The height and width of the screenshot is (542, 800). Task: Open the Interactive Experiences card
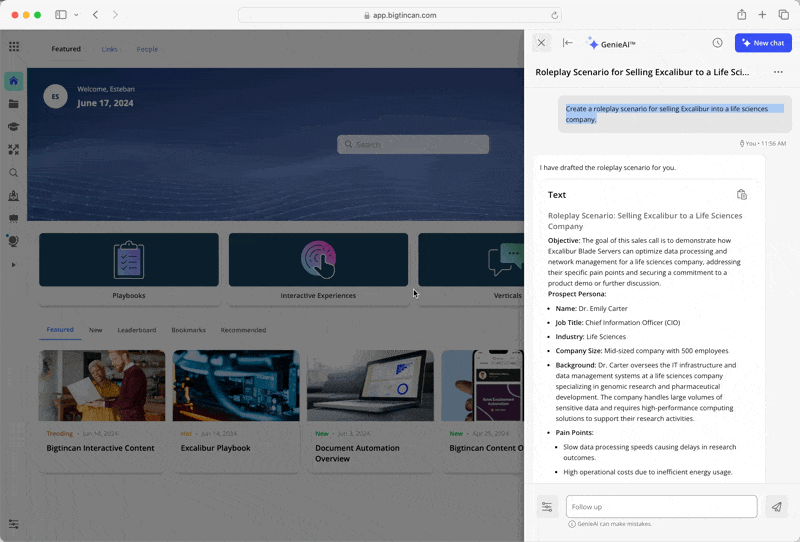click(x=318, y=267)
